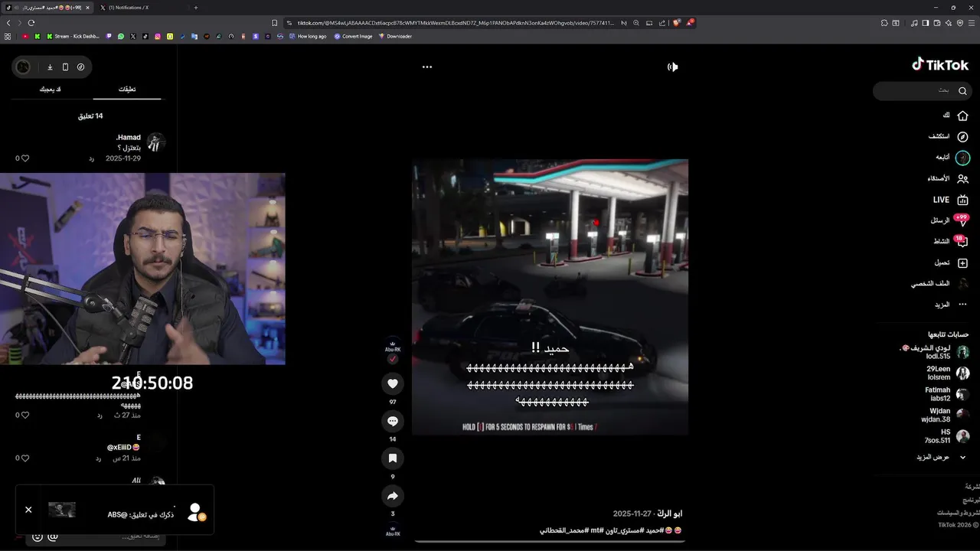Image resolution: width=980 pixels, height=551 pixels.
Task: Click the tiktok.com address bar
Action: tap(456, 23)
